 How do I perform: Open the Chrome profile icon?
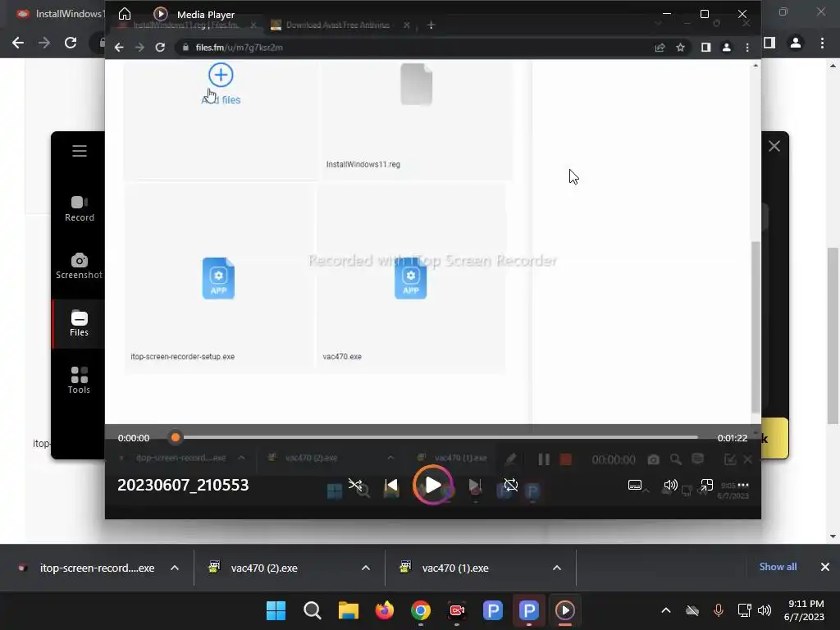796,43
